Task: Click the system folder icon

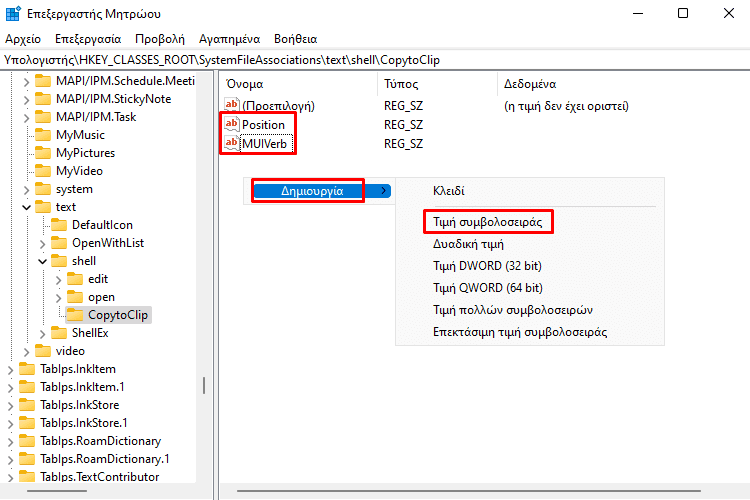Action: coord(43,189)
